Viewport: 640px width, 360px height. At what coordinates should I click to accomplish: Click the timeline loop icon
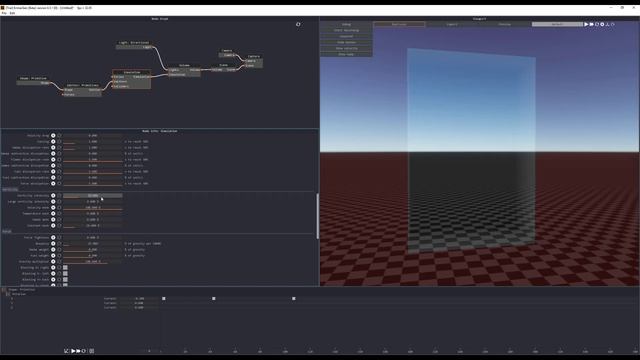[x=84, y=351]
